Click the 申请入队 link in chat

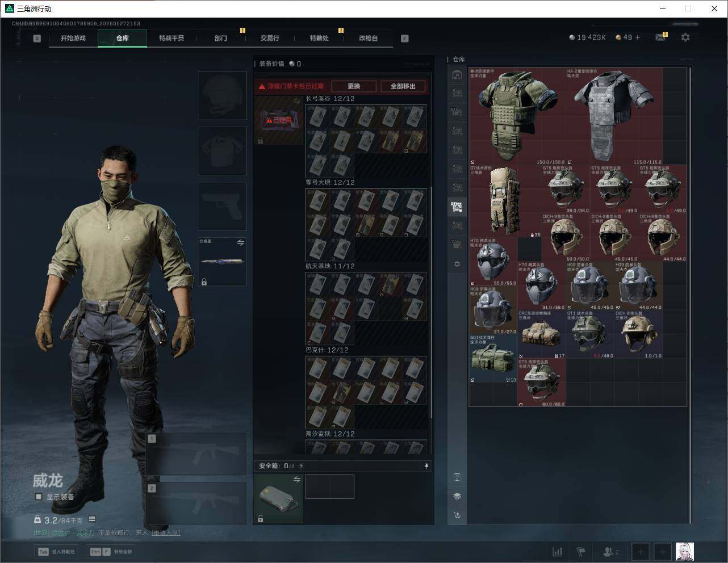pos(166,533)
